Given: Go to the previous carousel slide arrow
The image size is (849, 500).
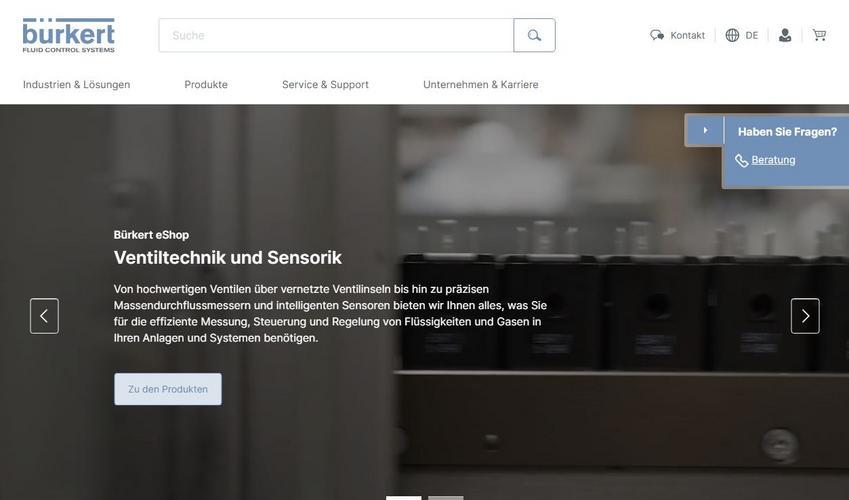Looking at the screenshot, I should (44, 316).
